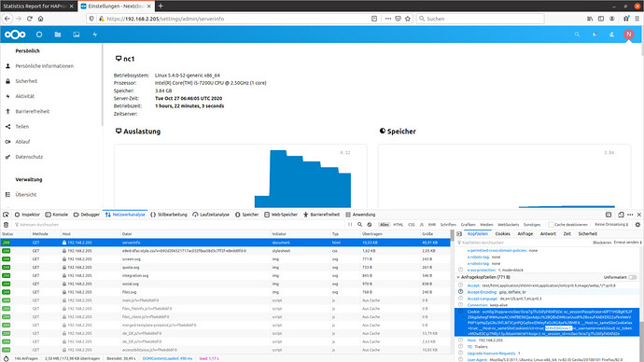This screenshot has height=362, width=644.
Task: Filter requests by XHR type
Action: [431, 225]
